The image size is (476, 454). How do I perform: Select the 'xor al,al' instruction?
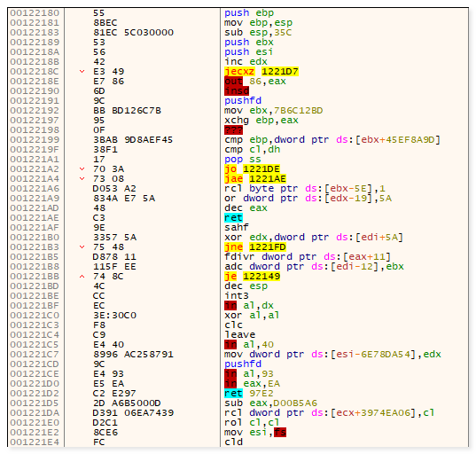(252, 315)
